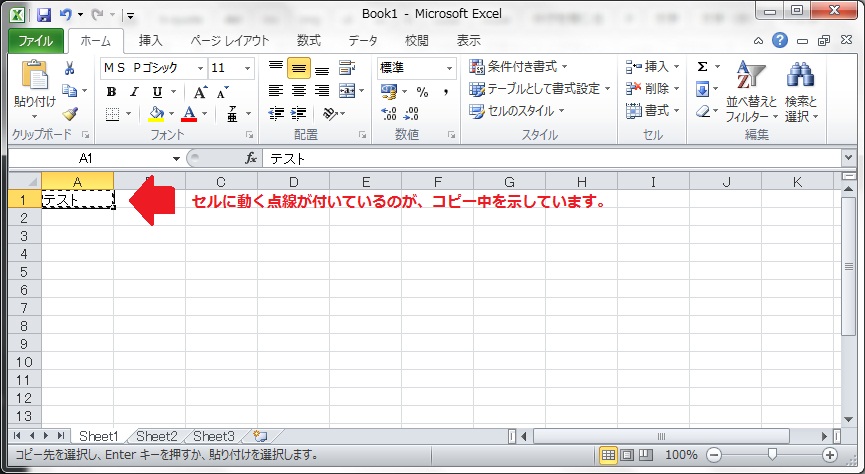Switch to ページ レイアウト ribbon tab

point(229,41)
